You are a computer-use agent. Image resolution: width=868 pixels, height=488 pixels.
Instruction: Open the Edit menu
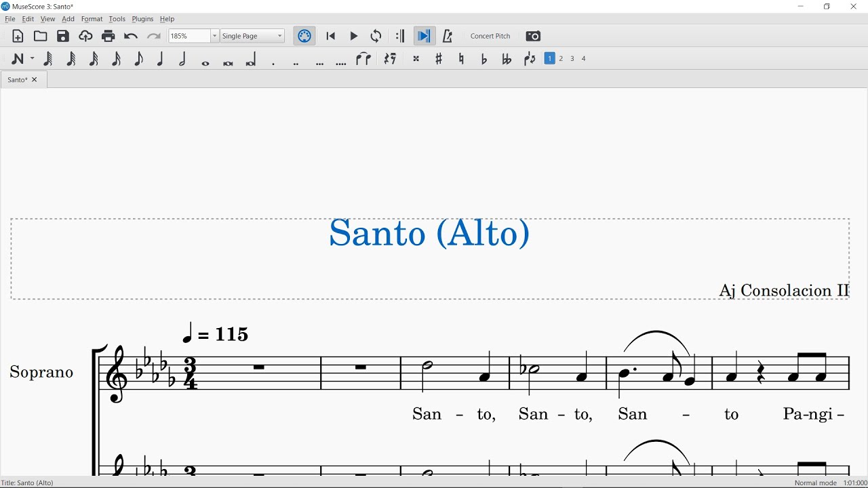28,19
